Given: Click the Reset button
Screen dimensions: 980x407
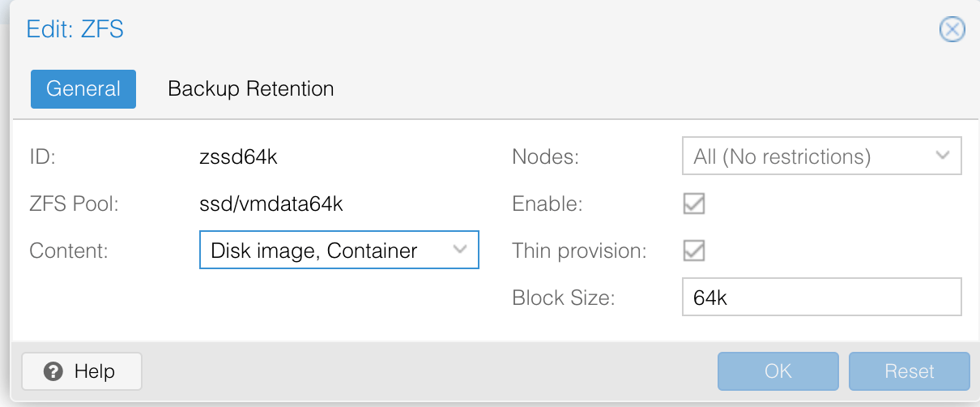Looking at the screenshot, I should pos(909,371).
